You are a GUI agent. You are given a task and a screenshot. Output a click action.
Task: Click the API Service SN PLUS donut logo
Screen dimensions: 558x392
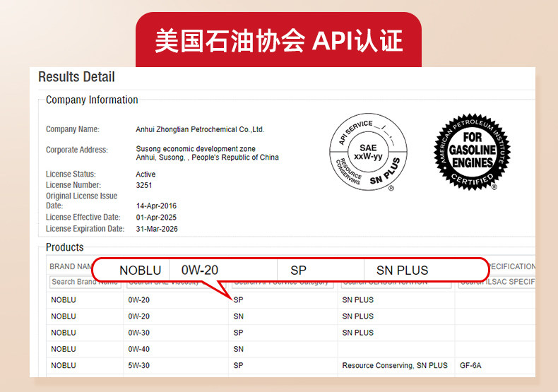[368, 152]
